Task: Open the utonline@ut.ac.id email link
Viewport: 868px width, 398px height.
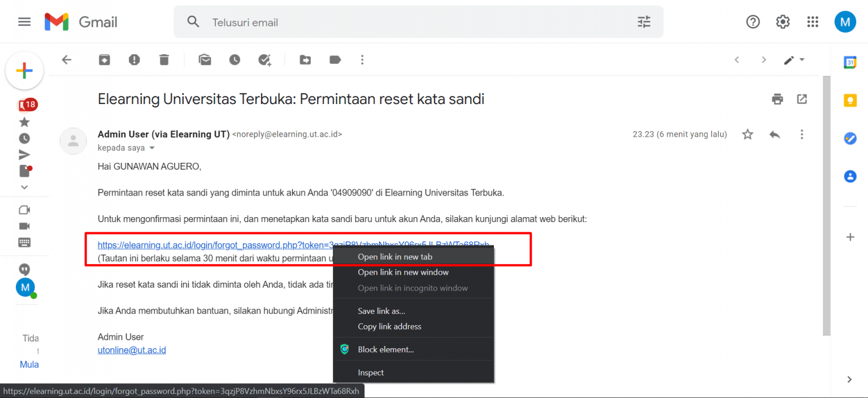Action: 132,349
